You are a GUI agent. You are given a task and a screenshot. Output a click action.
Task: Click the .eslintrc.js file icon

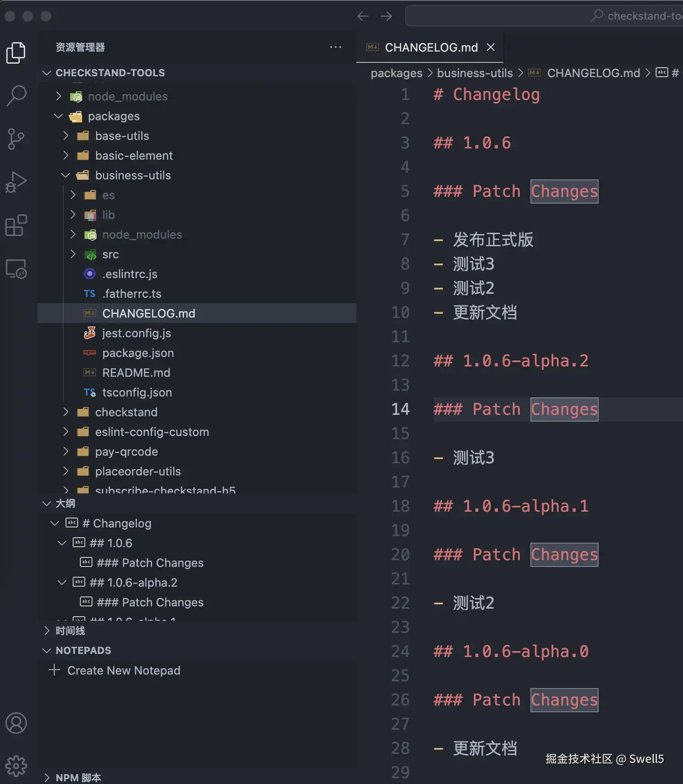(x=90, y=274)
